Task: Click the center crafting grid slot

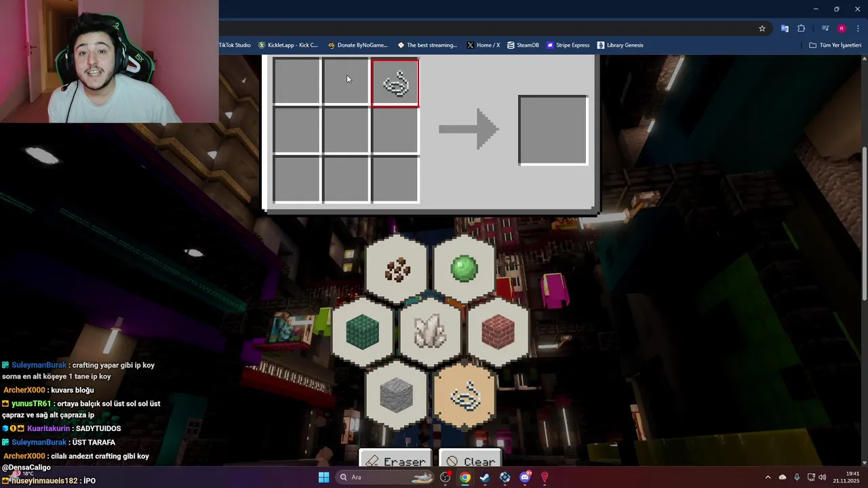Action: tap(346, 131)
